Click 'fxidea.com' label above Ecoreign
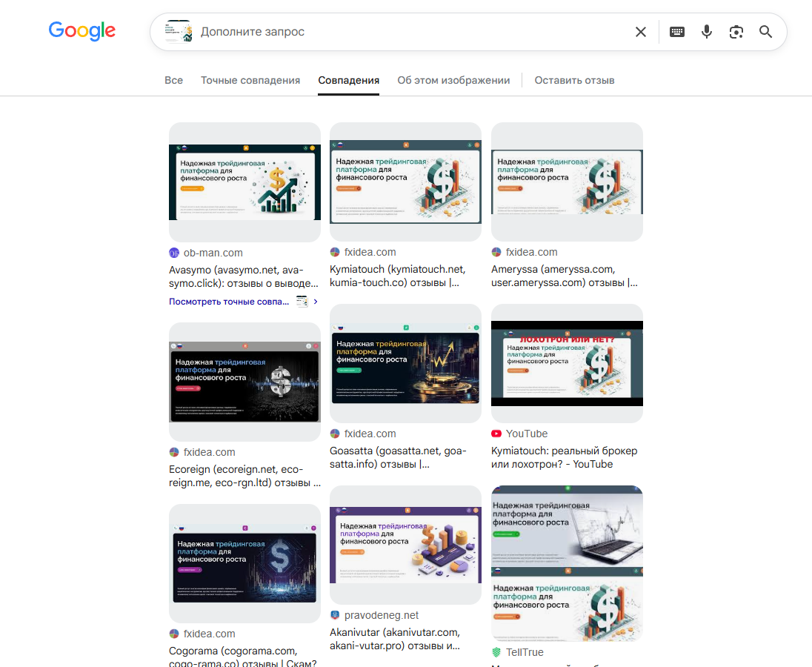The height and width of the screenshot is (667, 812). 209,452
